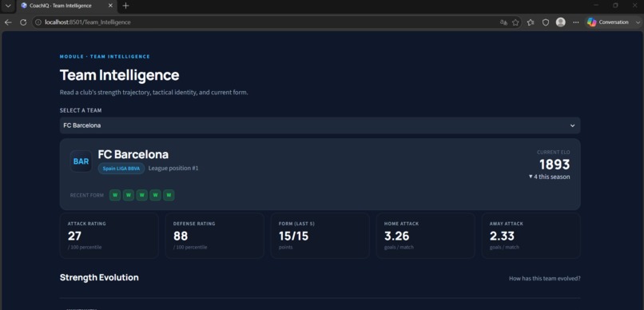
Task: Open the user profile avatar
Action: 561,22
